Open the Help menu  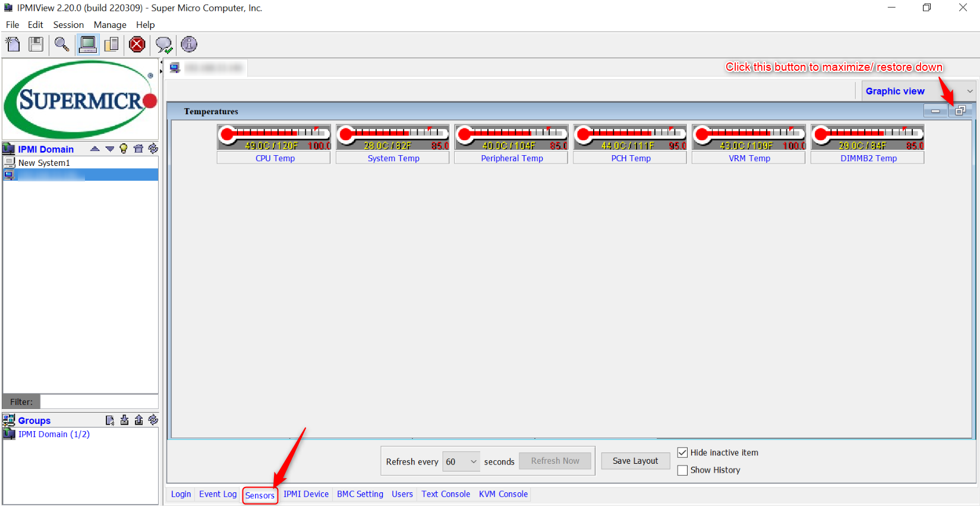[146, 25]
